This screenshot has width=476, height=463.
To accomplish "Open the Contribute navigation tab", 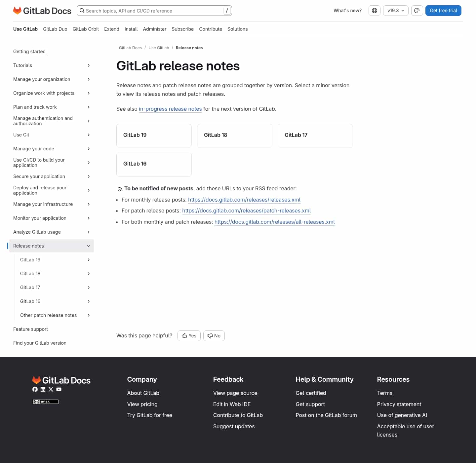I will (211, 29).
